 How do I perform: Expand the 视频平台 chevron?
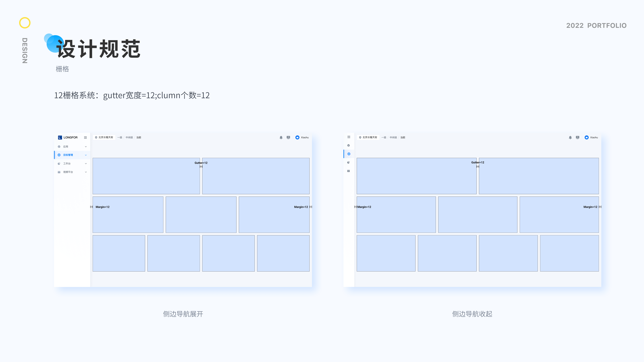[86, 172]
